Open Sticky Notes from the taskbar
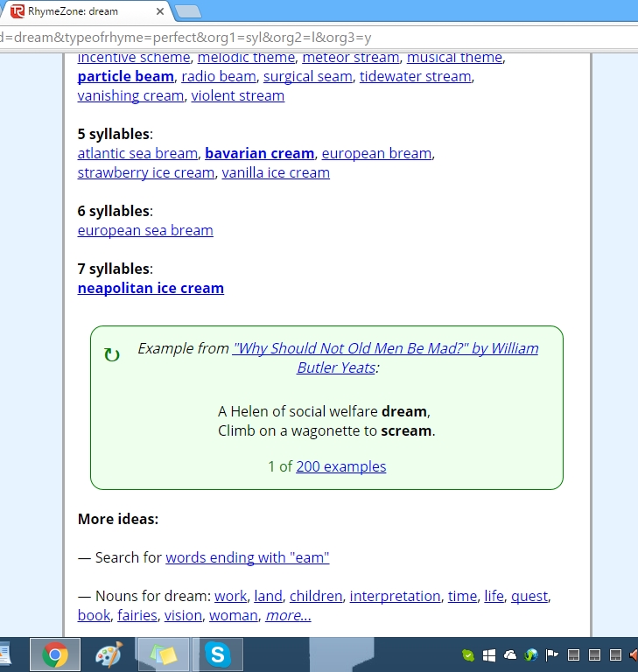 164,654
